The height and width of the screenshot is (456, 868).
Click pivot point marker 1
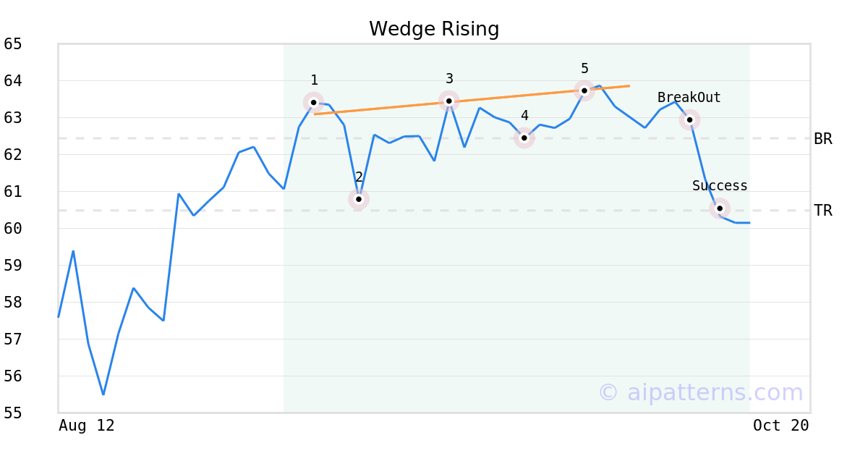click(x=313, y=102)
